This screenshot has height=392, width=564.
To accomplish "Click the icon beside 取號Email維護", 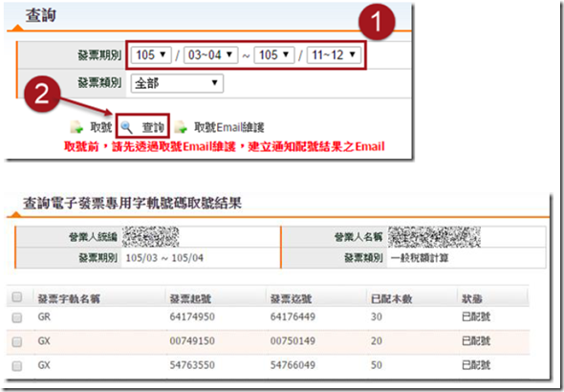I will [181, 127].
